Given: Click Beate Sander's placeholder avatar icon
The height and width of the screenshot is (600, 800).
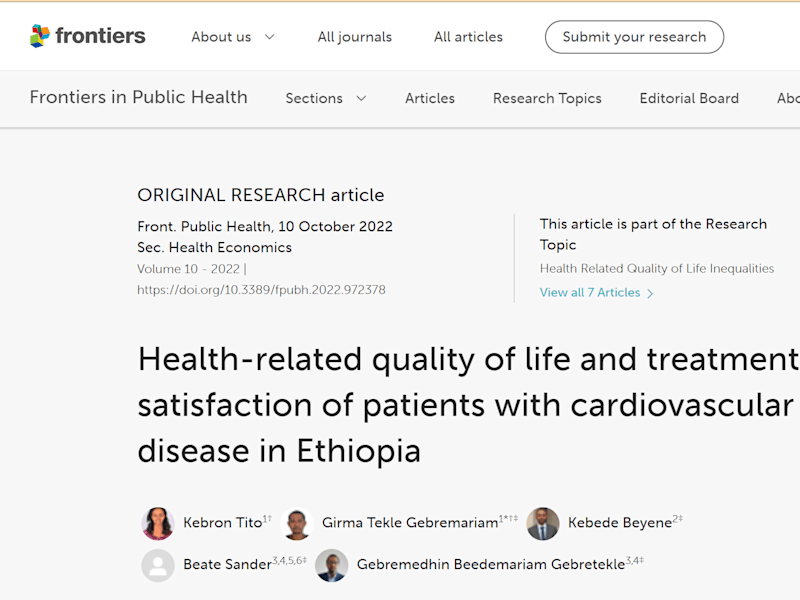Looking at the screenshot, I should tap(158, 565).
